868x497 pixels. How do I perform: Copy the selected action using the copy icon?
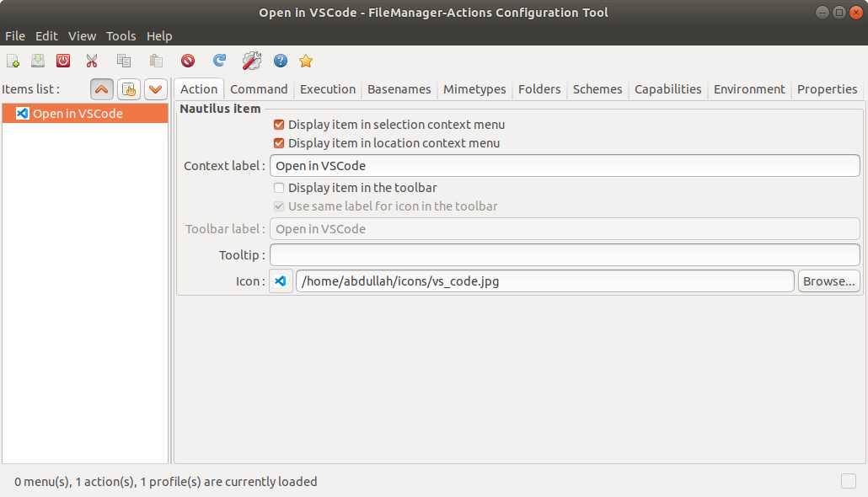tap(123, 61)
